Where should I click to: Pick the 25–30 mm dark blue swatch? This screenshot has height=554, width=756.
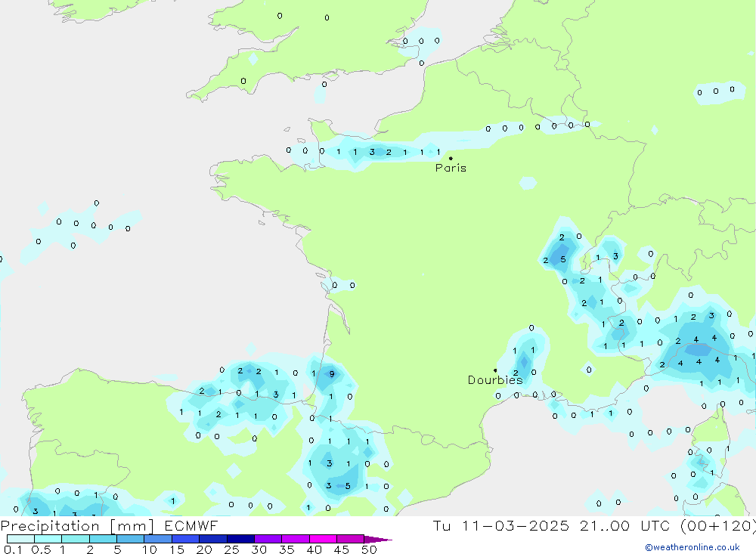pyautogui.click(x=240, y=539)
